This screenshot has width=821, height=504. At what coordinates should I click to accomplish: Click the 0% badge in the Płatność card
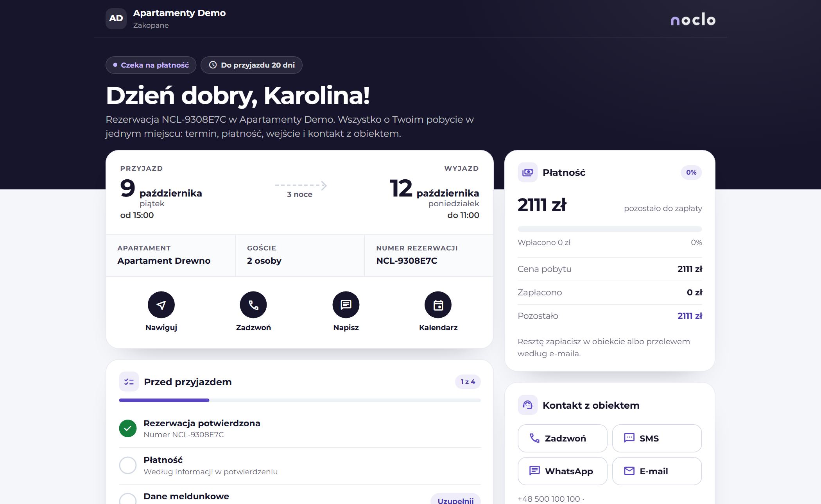tap(691, 172)
